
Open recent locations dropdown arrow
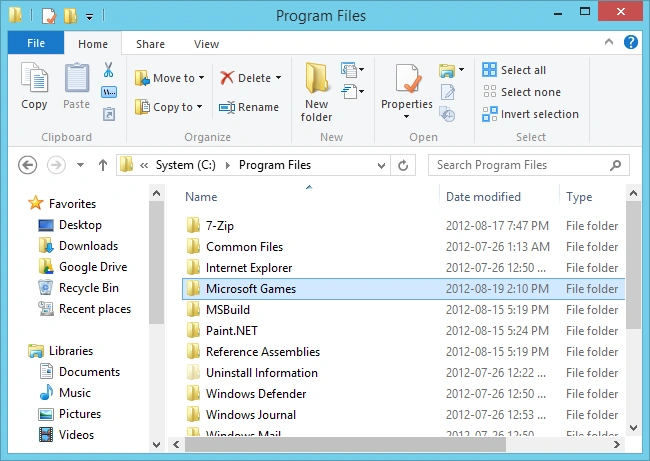pyautogui.click(x=80, y=165)
